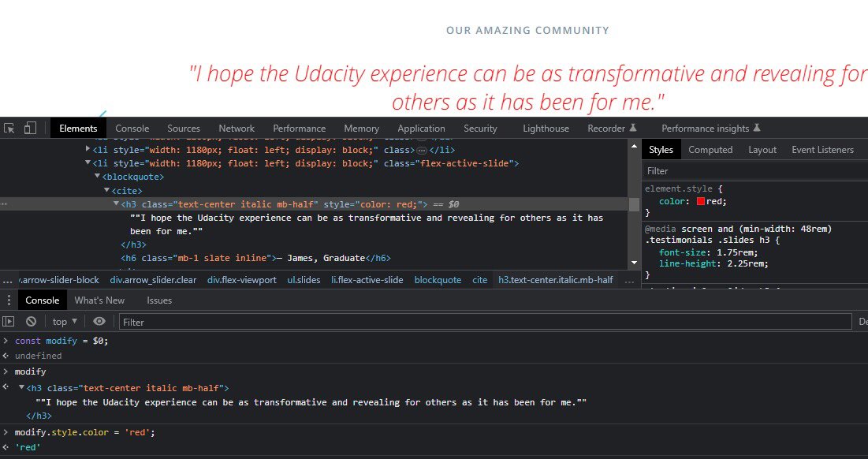Activate the inspect element picker icon
The image size is (868, 459).
(9, 129)
